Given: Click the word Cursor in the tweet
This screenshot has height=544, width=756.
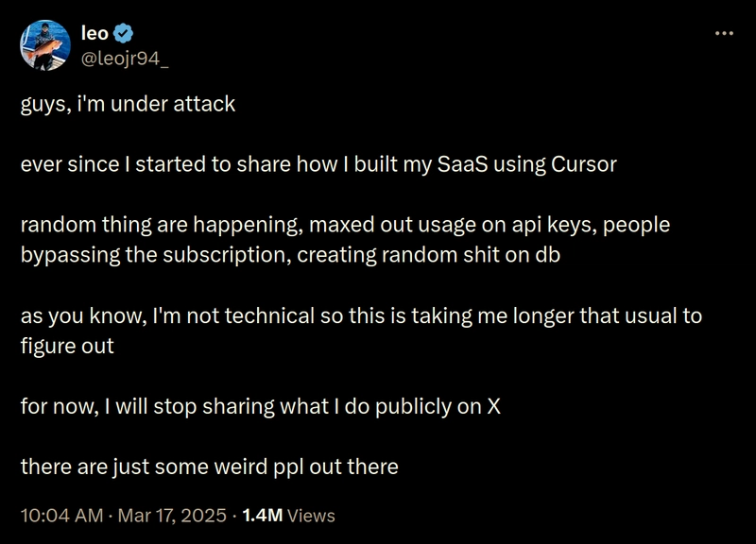Looking at the screenshot, I should click(583, 164).
